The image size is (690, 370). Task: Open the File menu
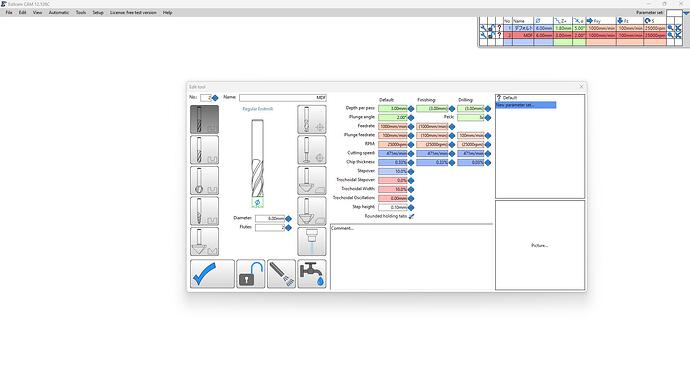pos(9,13)
